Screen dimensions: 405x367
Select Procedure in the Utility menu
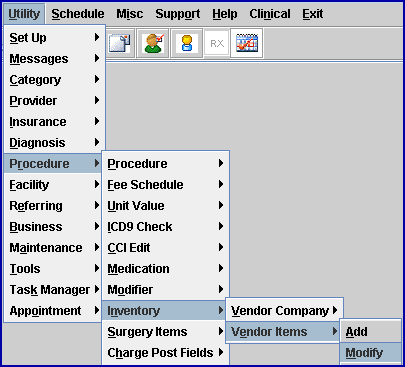53,164
